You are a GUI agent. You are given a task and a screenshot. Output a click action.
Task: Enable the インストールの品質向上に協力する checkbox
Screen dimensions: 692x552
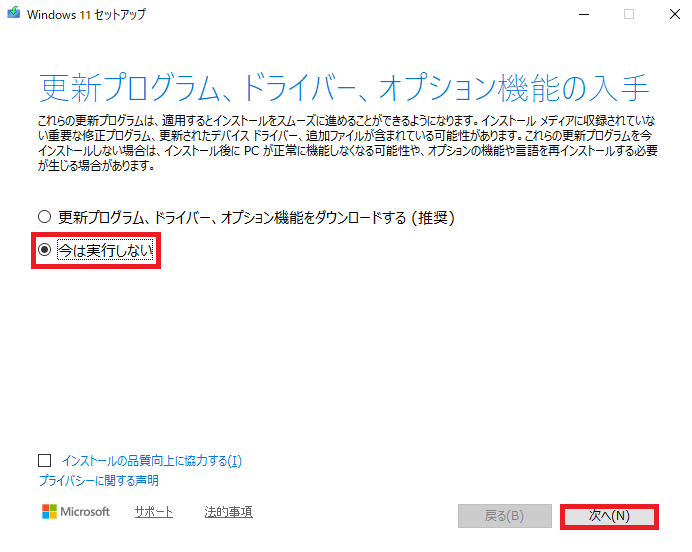pos(44,461)
